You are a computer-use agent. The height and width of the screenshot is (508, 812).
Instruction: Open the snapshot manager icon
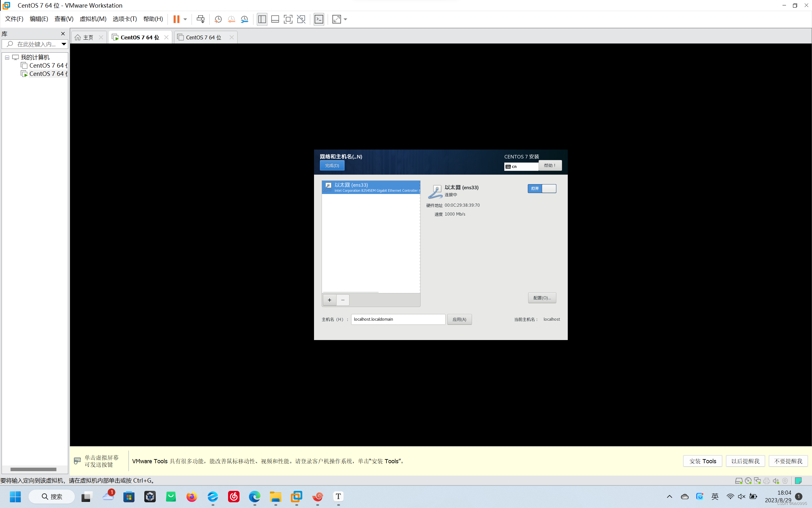(244, 19)
